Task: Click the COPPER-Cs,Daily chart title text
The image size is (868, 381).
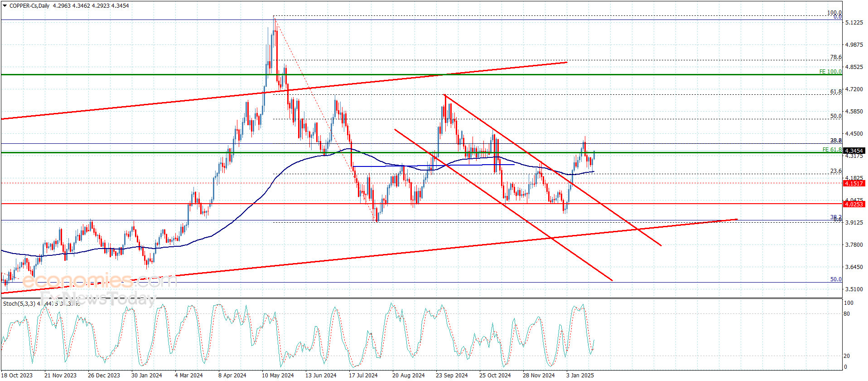Action: [x=29, y=6]
